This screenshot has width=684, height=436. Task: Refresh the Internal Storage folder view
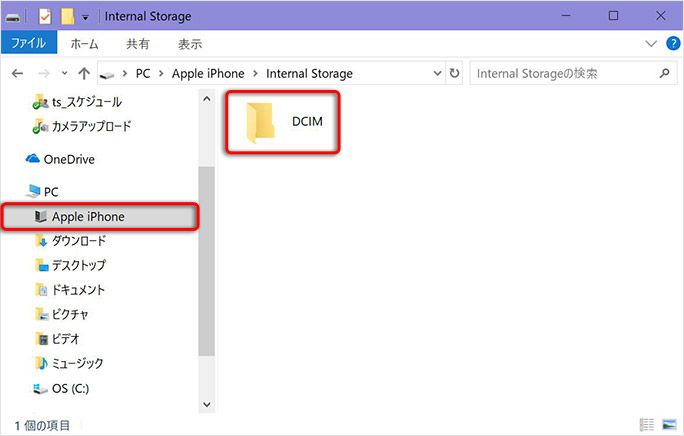[455, 73]
